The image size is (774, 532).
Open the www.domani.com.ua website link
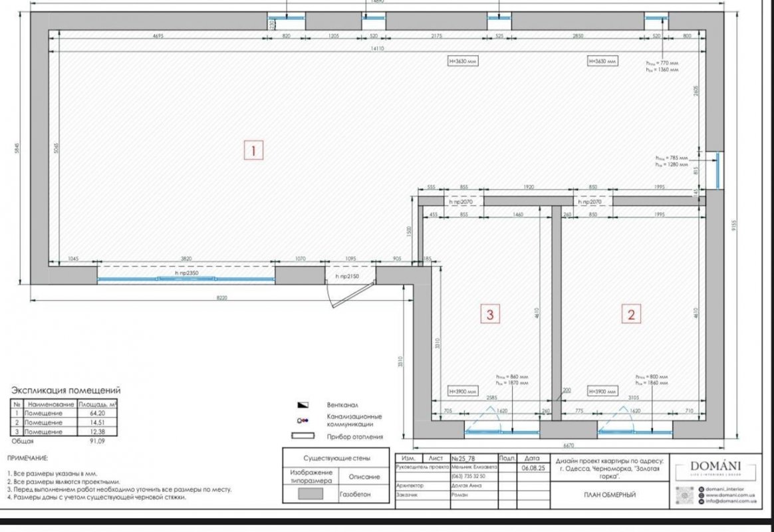point(729,495)
